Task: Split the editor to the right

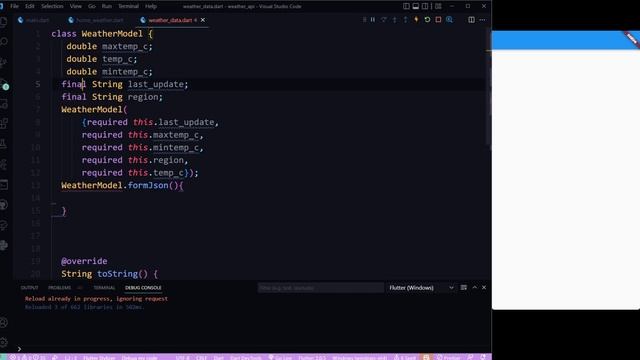Action: click(x=471, y=20)
